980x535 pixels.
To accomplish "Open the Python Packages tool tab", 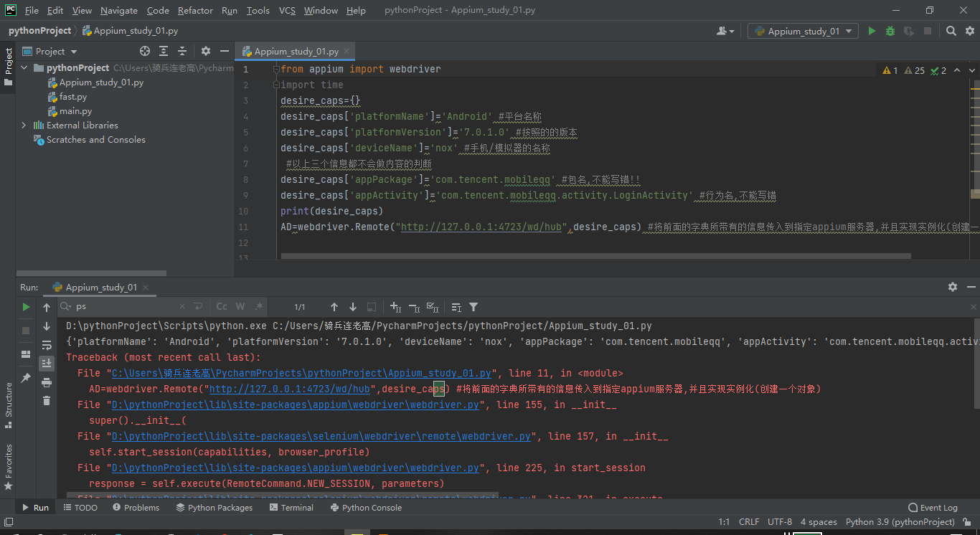I will pos(214,508).
